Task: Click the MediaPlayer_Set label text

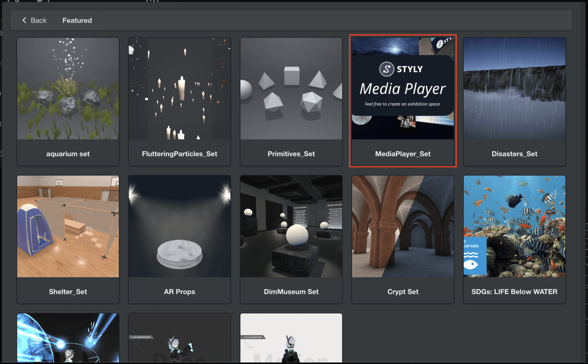Action: coord(403,154)
